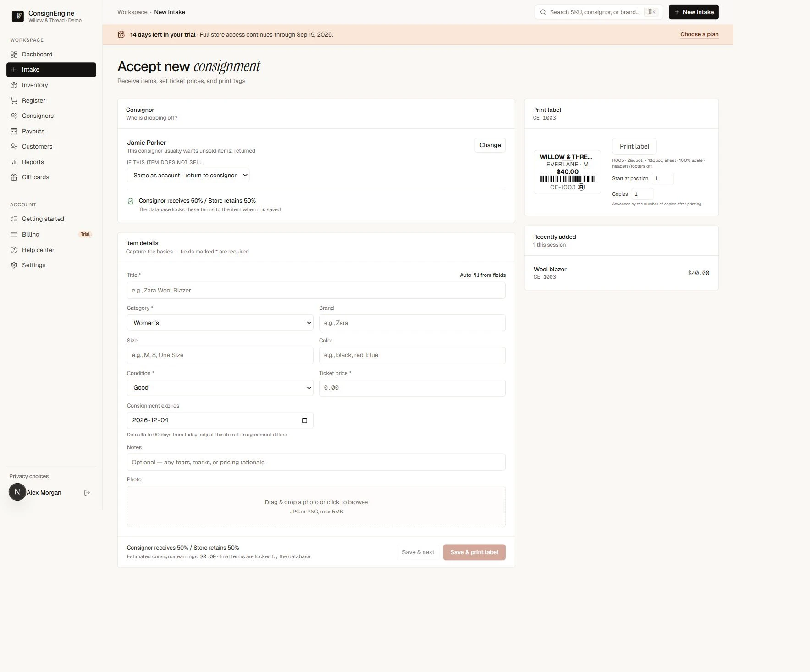Click the Gift cards icon

[x=14, y=177]
